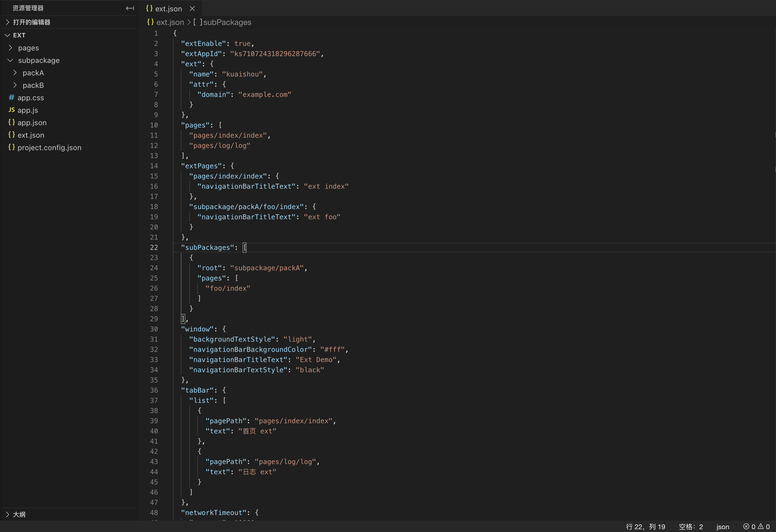Click "日志 ext" value on line 44
The height and width of the screenshot is (532, 776).
(257, 472)
